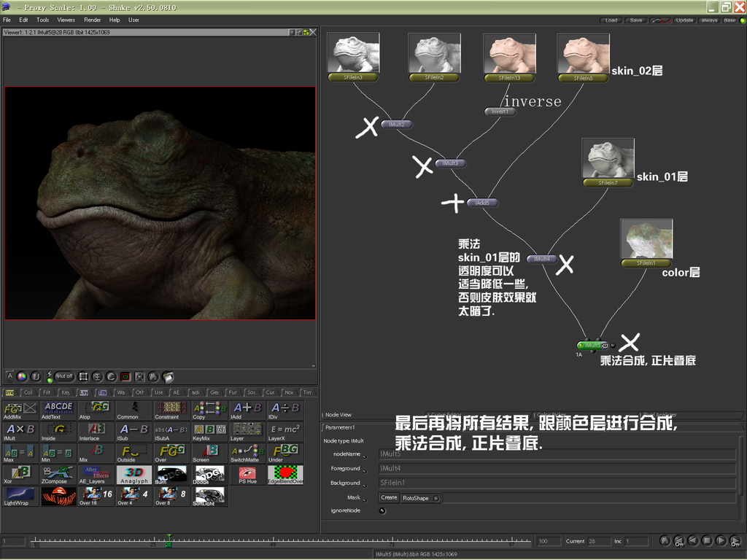Create an IDiv node
This screenshot has height=560, width=747.
pos(285,410)
